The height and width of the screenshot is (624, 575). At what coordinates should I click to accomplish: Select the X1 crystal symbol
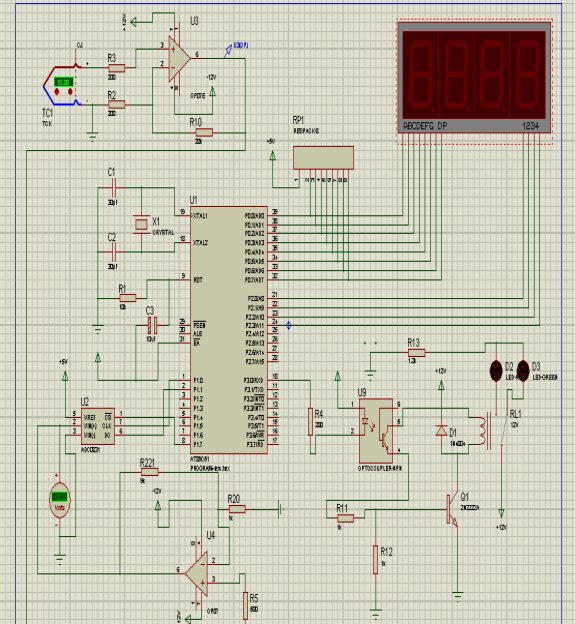(141, 225)
